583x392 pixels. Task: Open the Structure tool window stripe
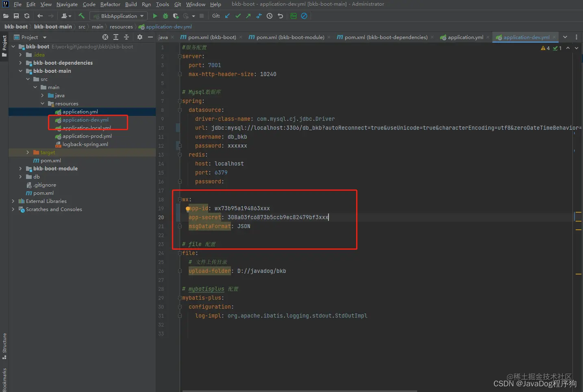pyautogui.click(x=4, y=346)
